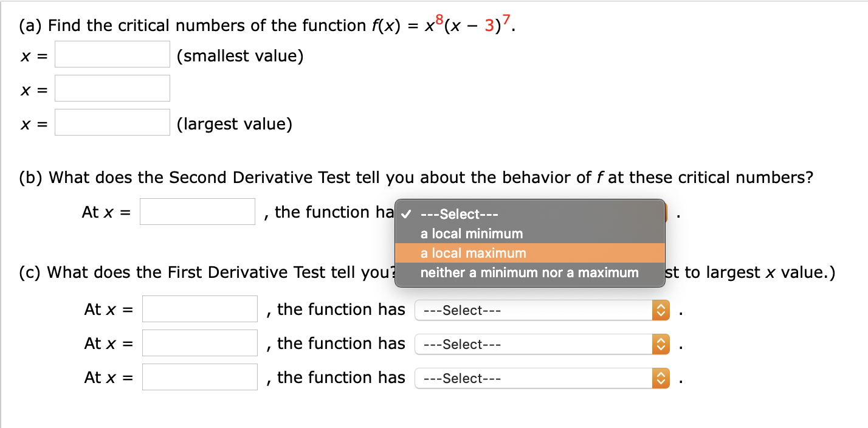Click the orange chevron on the last (c) dropdown
Image resolution: width=868 pixels, height=428 pixels.
[660, 378]
